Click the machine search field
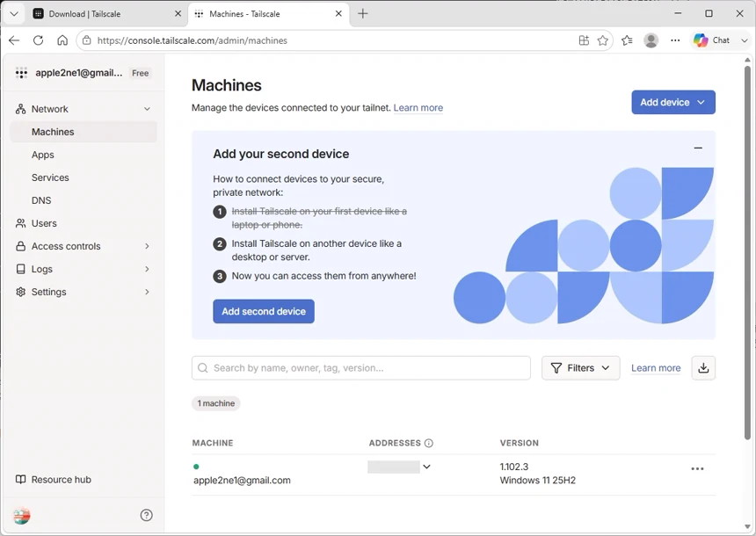The height and width of the screenshot is (536, 756). pyautogui.click(x=361, y=368)
